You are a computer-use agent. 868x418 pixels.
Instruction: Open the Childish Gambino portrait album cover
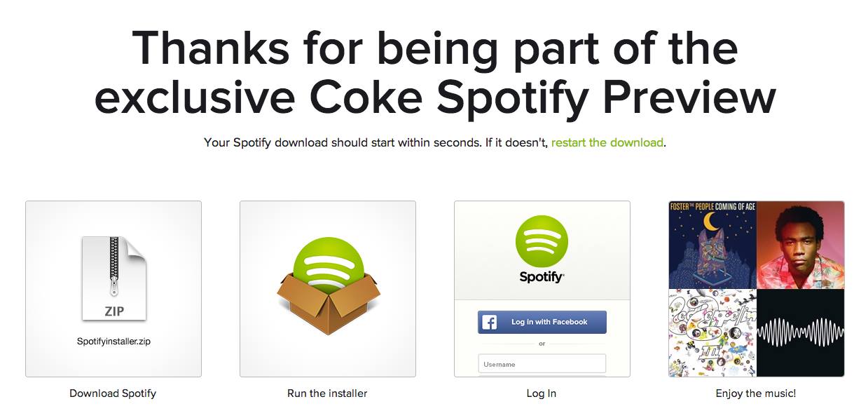(801, 245)
